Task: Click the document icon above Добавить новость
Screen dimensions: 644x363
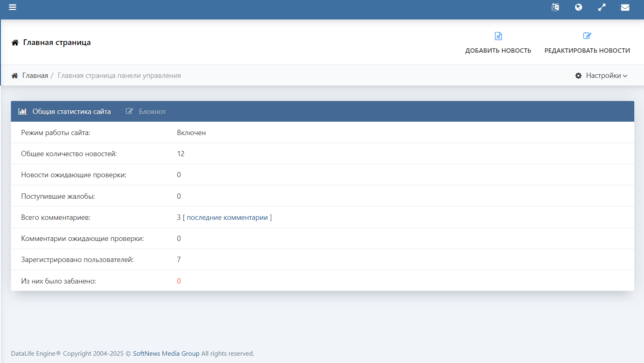Action: 498,36
